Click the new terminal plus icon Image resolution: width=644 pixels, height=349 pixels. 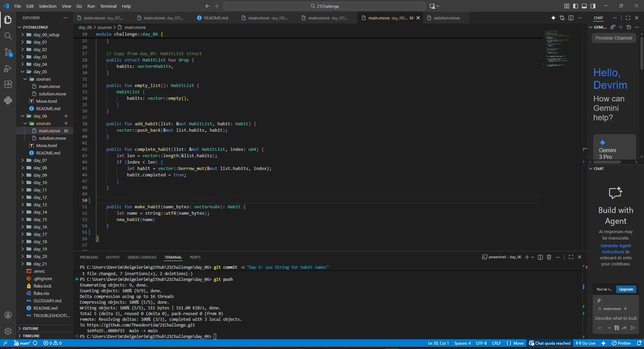click(x=526, y=257)
